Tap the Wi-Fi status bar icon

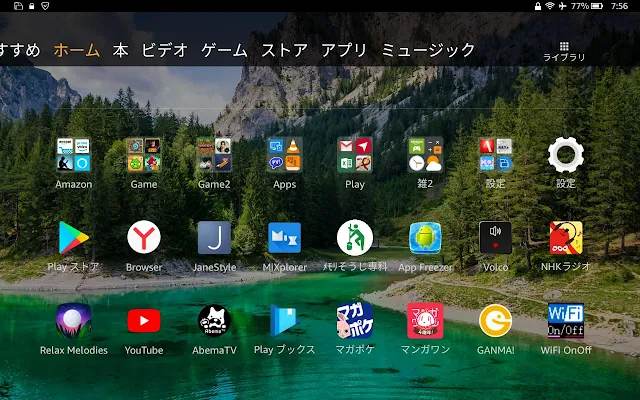point(550,6)
